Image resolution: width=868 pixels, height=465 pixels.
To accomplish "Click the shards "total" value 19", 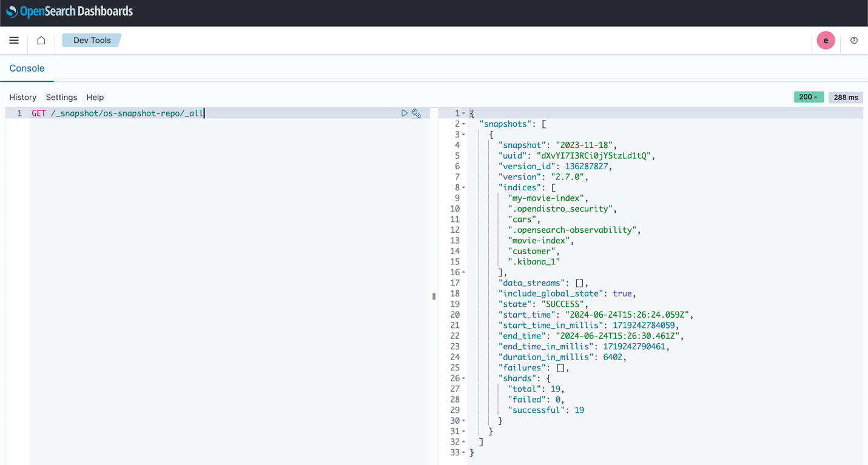I will [555, 389].
